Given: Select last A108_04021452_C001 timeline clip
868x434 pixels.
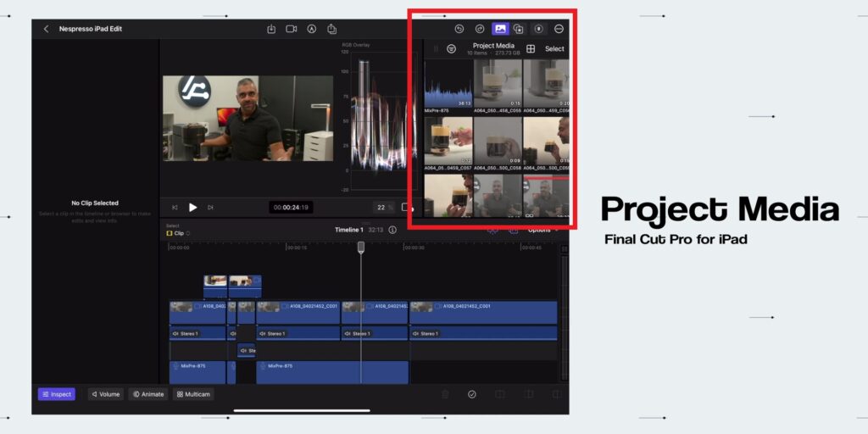Looking at the screenshot, I should click(x=483, y=313).
